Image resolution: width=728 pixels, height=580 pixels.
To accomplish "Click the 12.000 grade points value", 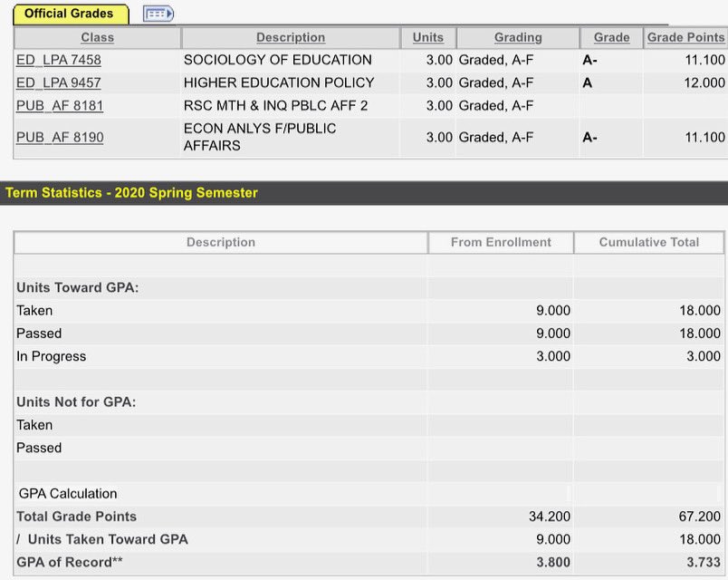I will pyautogui.click(x=704, y=82).
